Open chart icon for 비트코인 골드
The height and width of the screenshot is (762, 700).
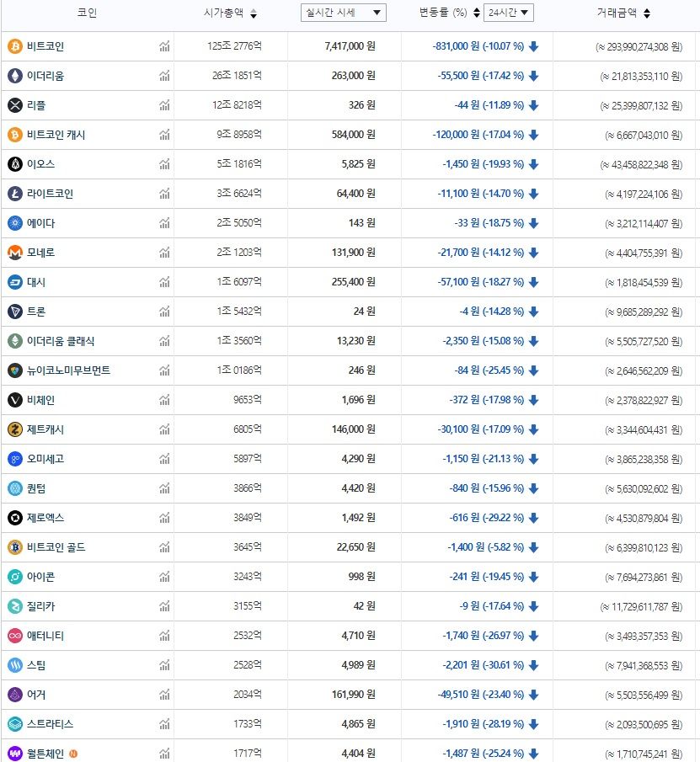pos(164,547)
